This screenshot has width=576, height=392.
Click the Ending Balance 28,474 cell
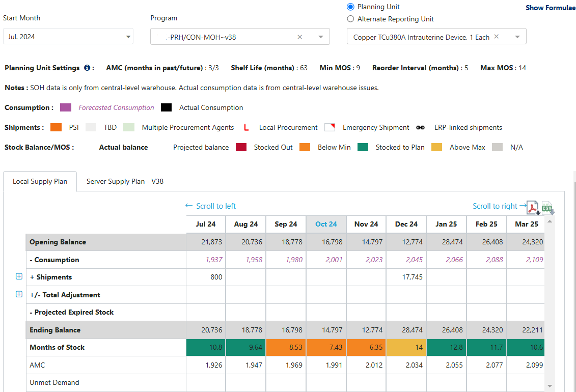coord(406,330)
